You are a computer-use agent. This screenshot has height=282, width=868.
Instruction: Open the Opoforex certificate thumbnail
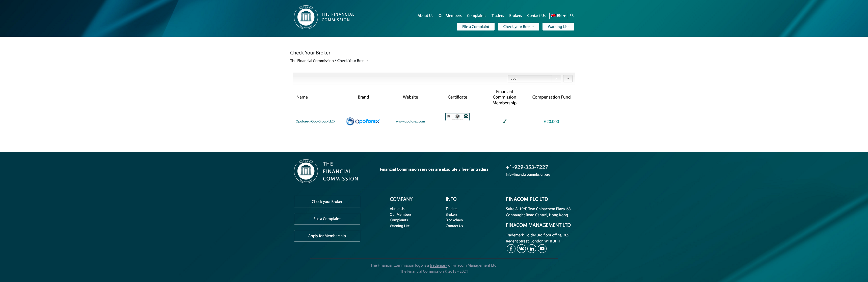click(x=457, y=117)
